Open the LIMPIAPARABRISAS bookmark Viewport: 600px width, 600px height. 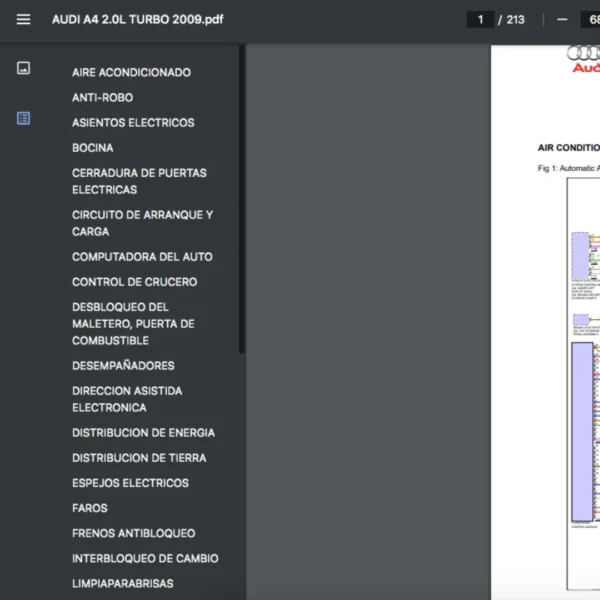(122, 583)
